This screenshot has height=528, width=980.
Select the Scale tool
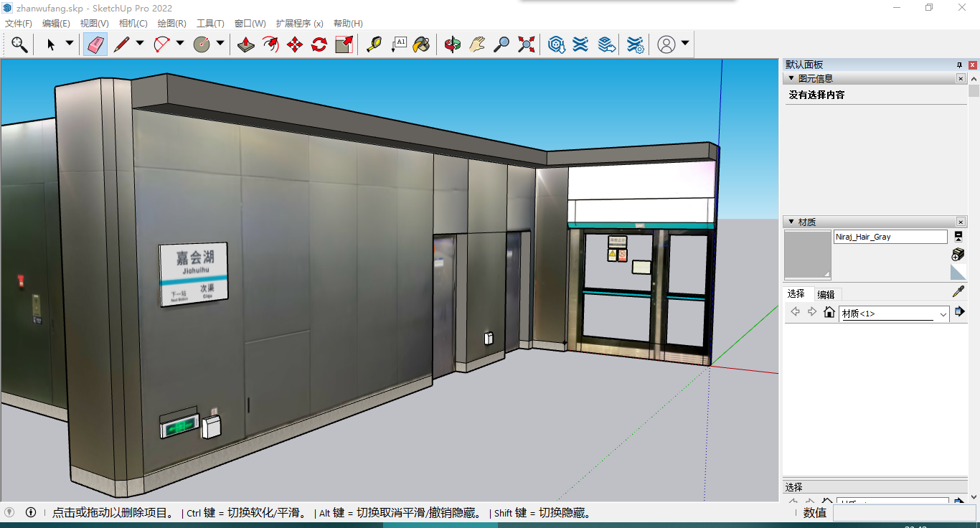344,44
